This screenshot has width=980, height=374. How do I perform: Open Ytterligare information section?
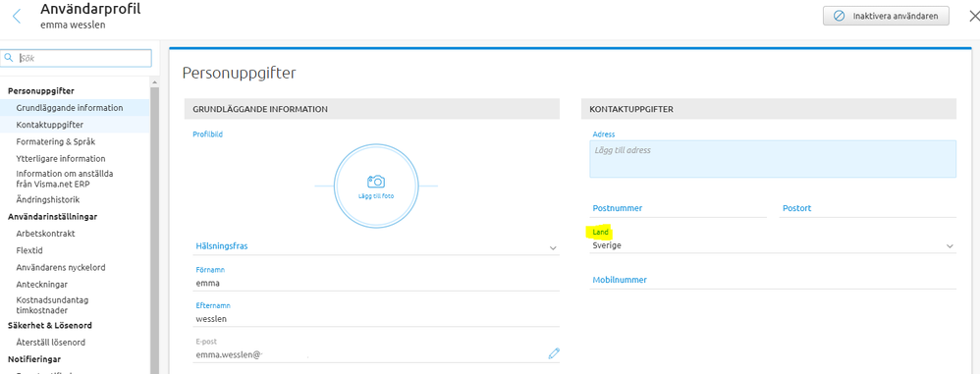click(x=61, y=159)
